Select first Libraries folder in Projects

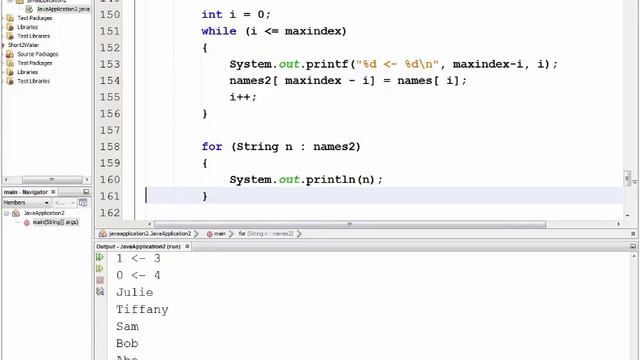27,27
